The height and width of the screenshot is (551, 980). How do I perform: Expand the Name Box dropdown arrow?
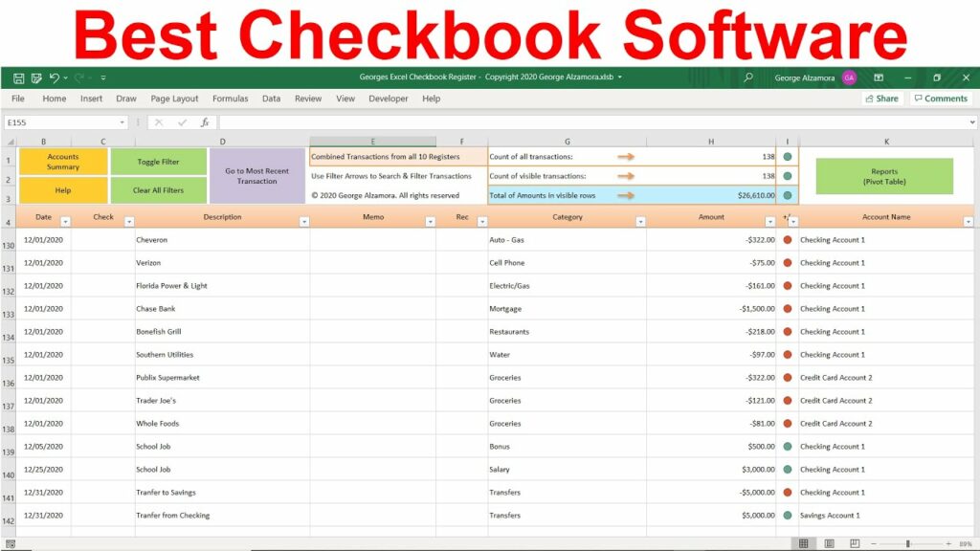[x=122, y=122]
